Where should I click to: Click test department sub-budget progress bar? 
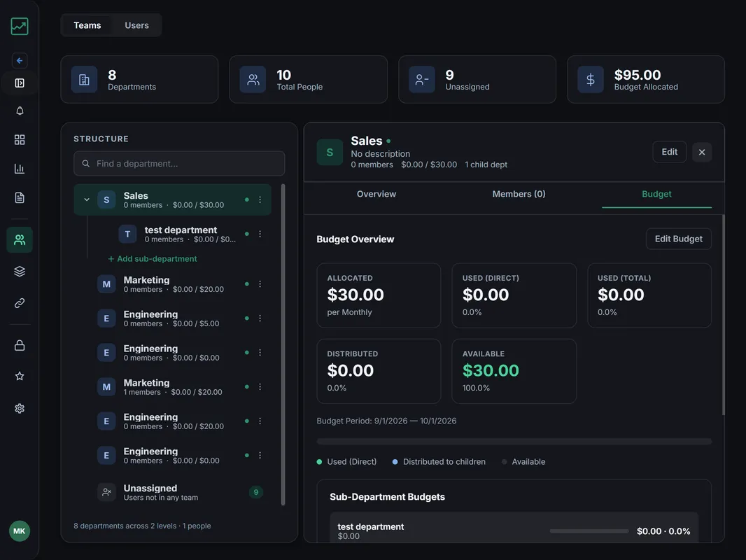[x=589, y=531]
